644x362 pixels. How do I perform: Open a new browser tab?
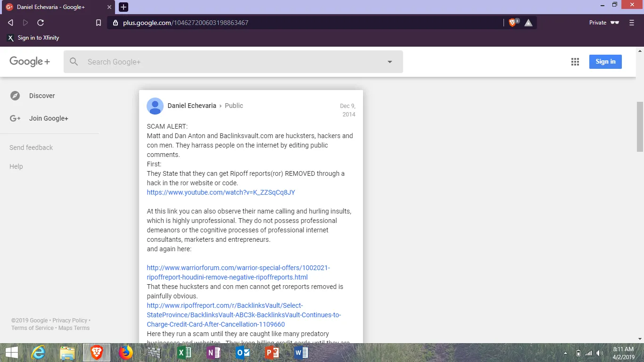click(124, 7)
